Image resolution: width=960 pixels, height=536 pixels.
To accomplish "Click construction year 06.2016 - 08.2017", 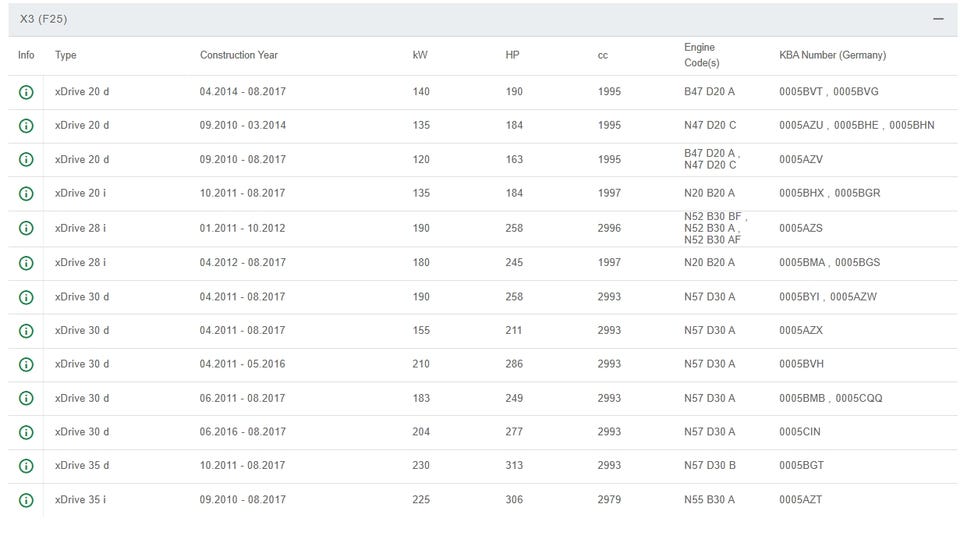I will 242,432.
